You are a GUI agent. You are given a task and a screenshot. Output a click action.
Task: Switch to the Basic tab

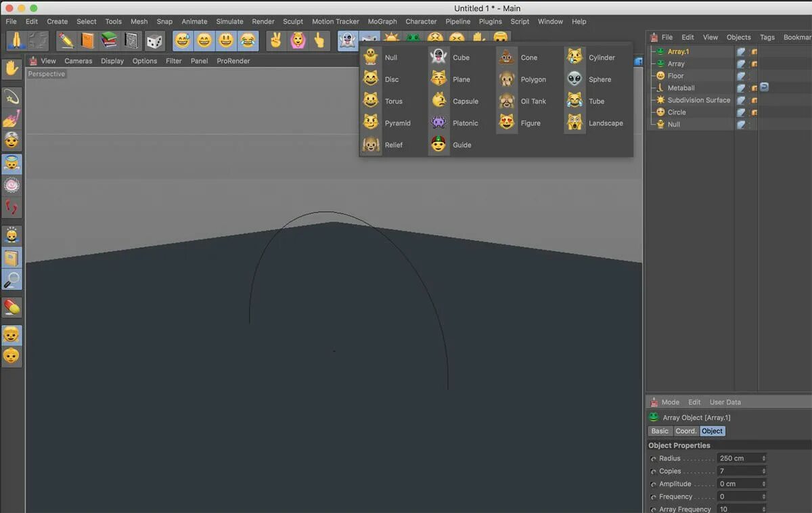tap(660, 431)
